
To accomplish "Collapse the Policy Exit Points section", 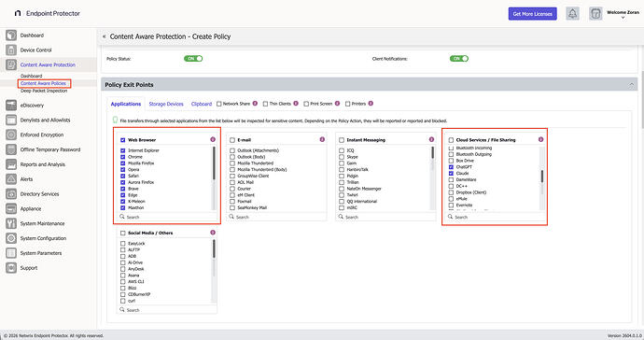I will click(631, 85).
